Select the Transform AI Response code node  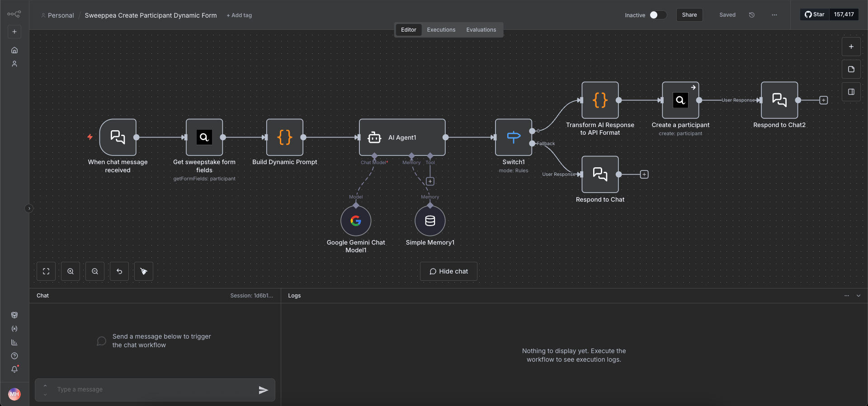coord(600,100)
